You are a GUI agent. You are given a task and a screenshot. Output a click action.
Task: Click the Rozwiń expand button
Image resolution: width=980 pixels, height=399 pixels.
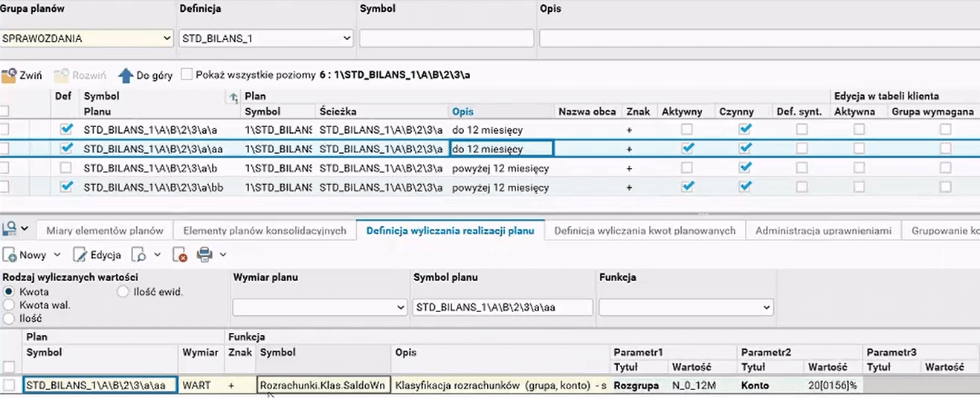[80, 75]
